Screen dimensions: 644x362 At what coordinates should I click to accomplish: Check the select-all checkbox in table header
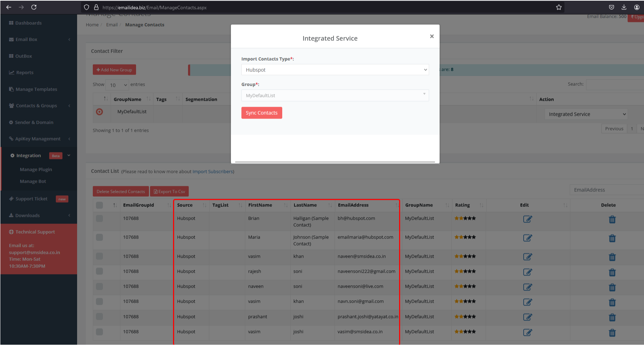[x=99, y=205]
